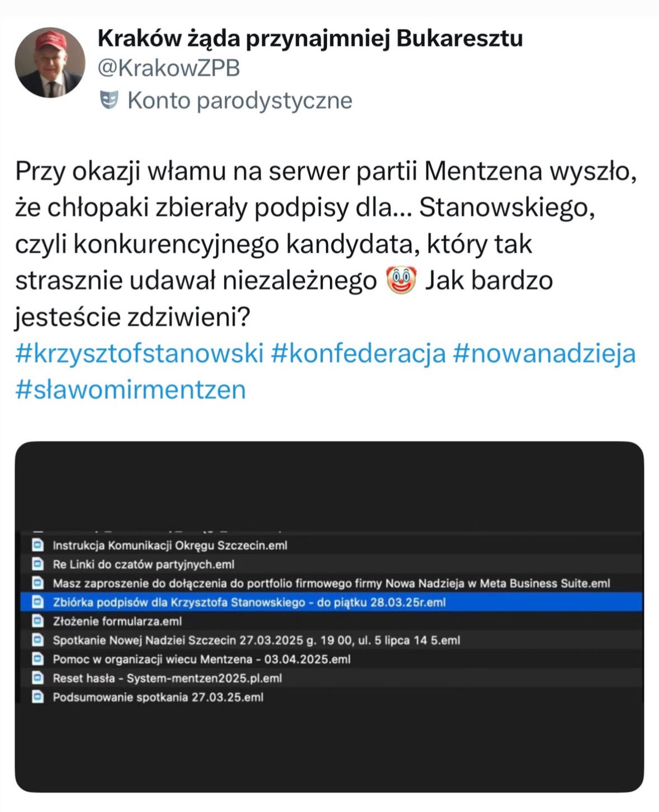Click the tweet's first line about włamu na serwer
The height and width of the screenshot is (812, 659).
point(325,172)
